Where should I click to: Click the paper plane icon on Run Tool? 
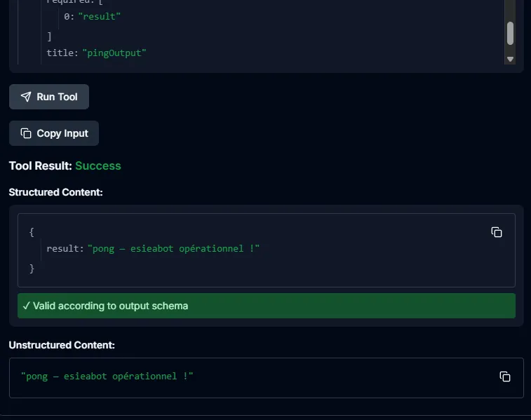pyautogui.click(x=26, y=97)
